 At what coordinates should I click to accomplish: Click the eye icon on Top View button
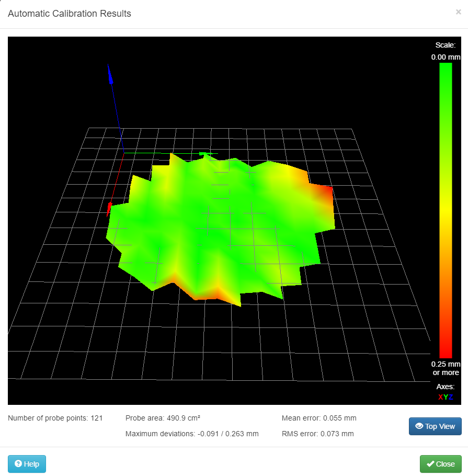coord(418,426)
